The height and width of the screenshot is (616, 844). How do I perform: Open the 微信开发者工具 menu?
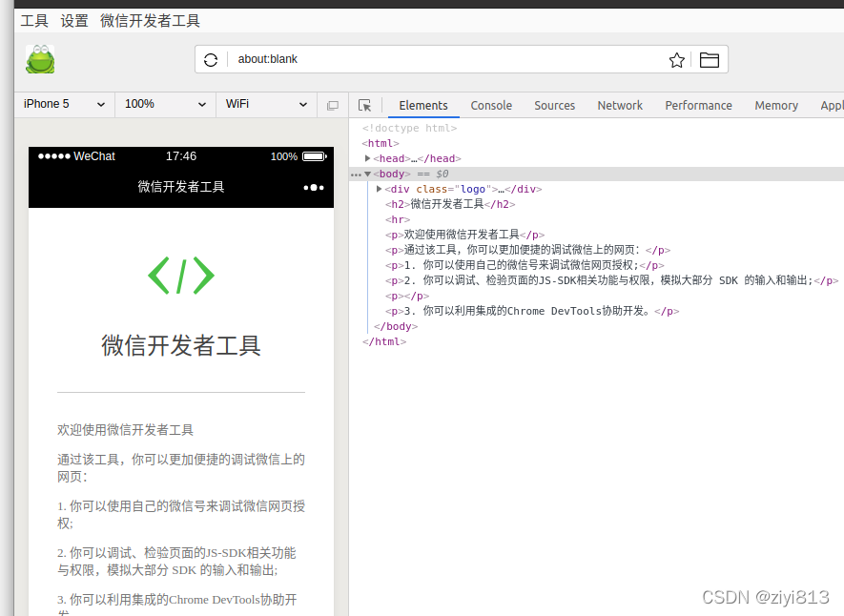tap(150, 21)
